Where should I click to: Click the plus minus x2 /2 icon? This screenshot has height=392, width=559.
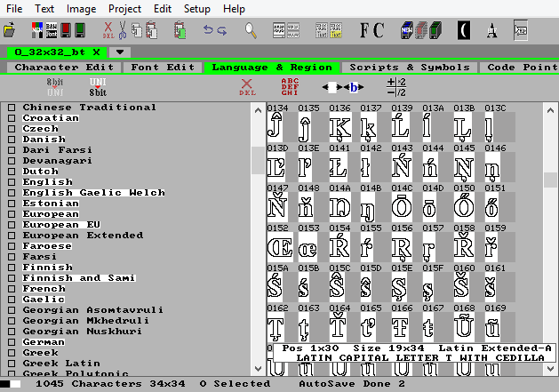(x=396, y=87)
